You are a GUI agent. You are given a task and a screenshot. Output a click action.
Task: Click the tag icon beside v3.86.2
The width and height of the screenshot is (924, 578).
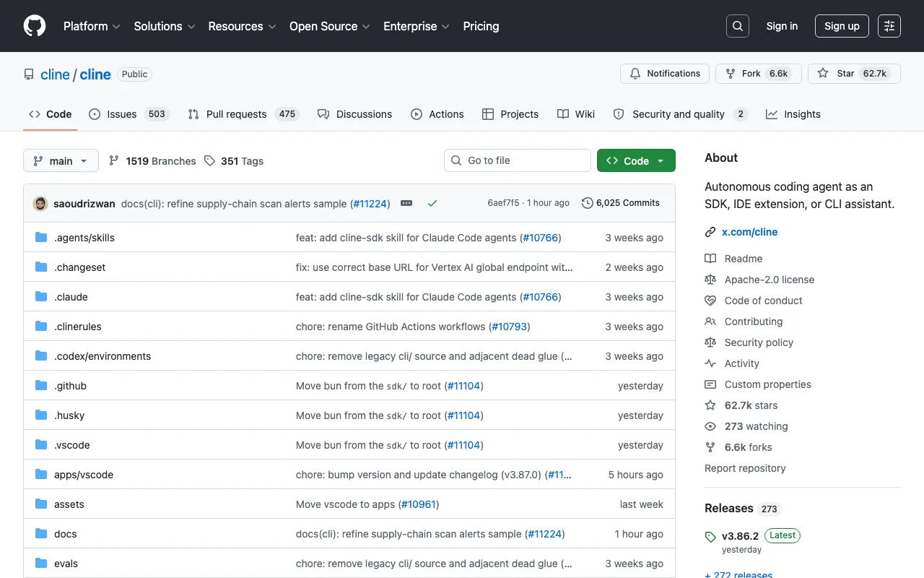pyautogui.click(x=710, y=537)
